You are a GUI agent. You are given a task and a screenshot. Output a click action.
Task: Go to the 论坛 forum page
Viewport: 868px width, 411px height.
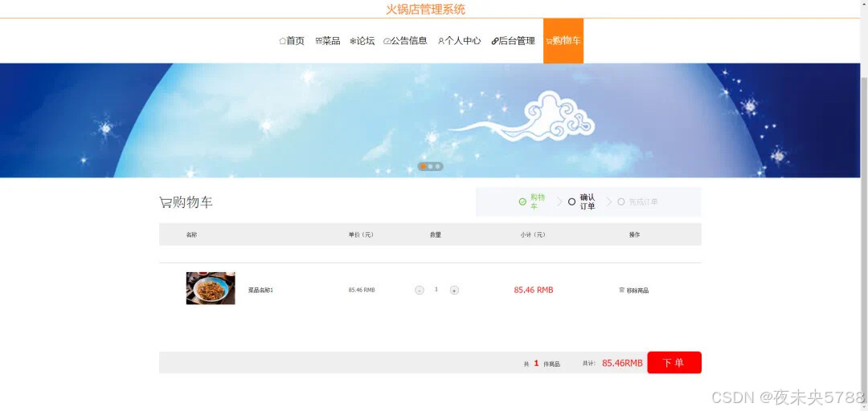point(362,41)
